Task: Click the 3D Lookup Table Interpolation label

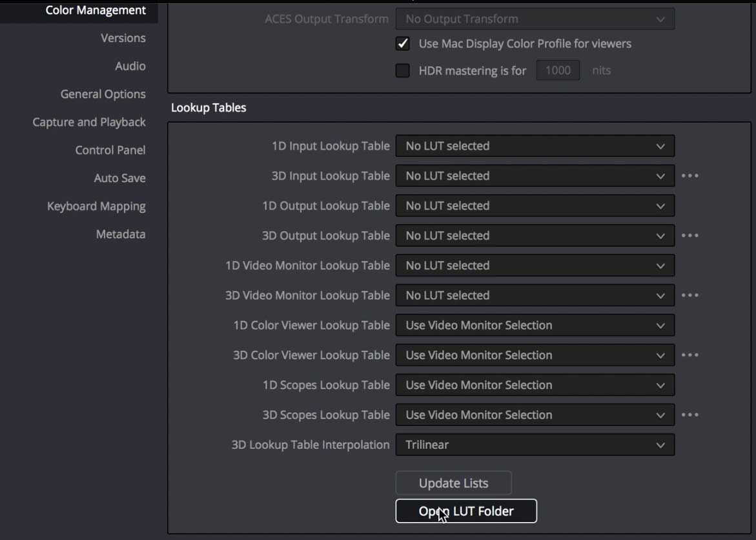Action: click(310, 445)
